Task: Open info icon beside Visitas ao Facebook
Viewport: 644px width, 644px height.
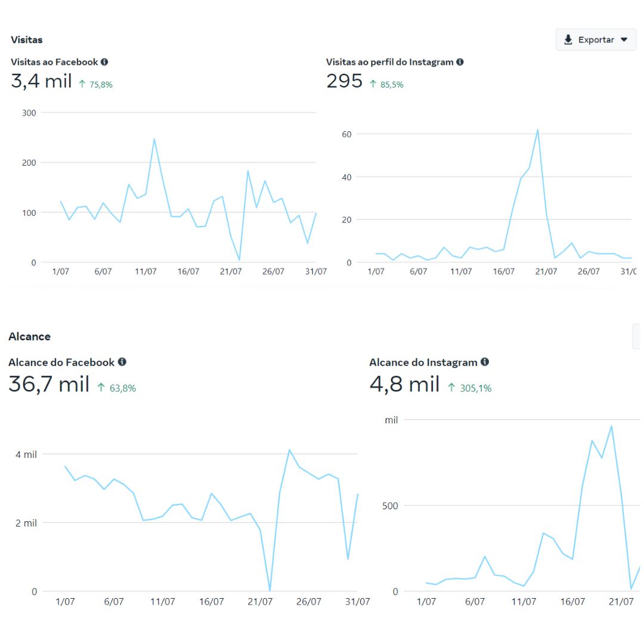Action: pos(104,62)
